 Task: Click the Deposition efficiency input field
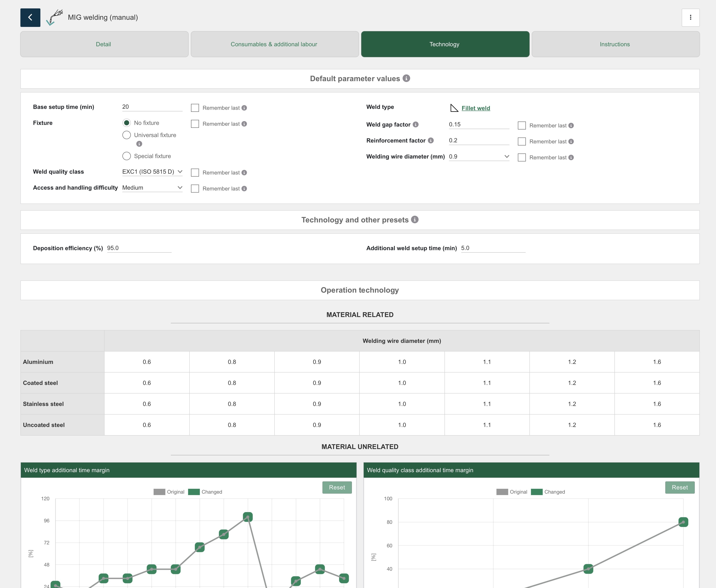[139, 248]
